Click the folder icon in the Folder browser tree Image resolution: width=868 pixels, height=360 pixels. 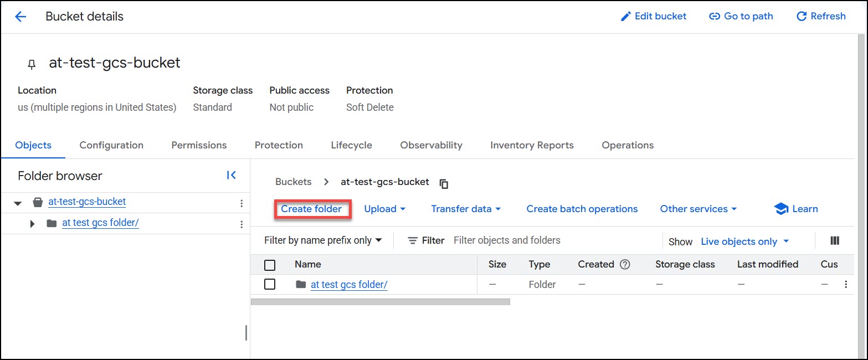[x=52, y=223]
